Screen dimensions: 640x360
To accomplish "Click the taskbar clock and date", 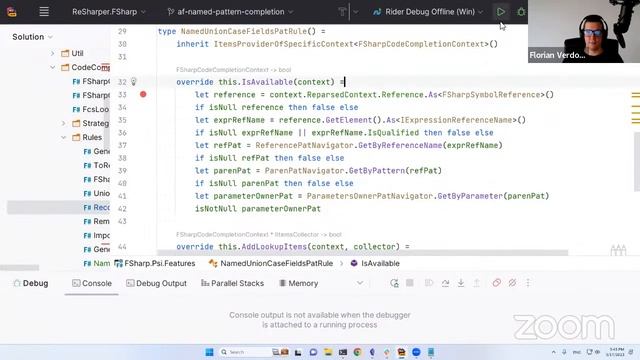I will 615,352.
